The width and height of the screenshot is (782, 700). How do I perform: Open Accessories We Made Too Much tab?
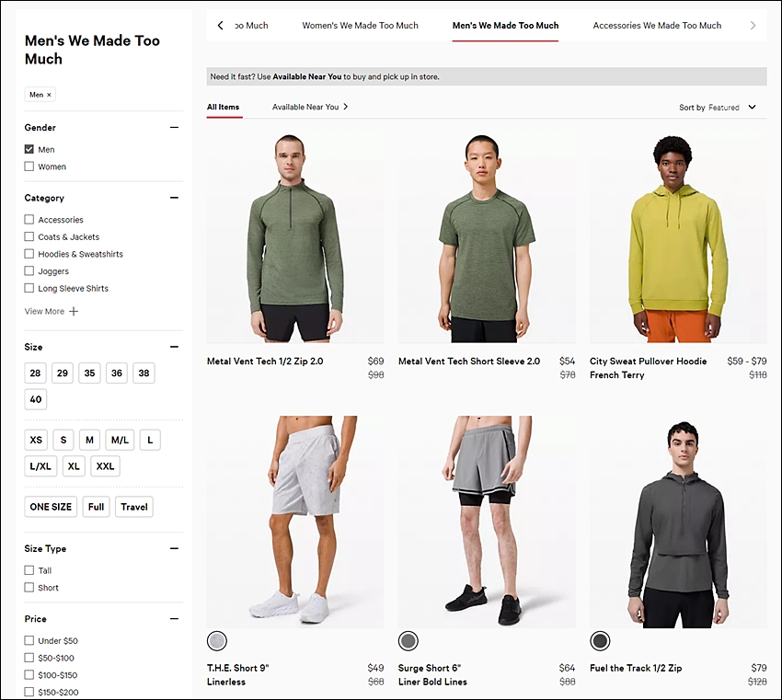(x=657, y=26)
